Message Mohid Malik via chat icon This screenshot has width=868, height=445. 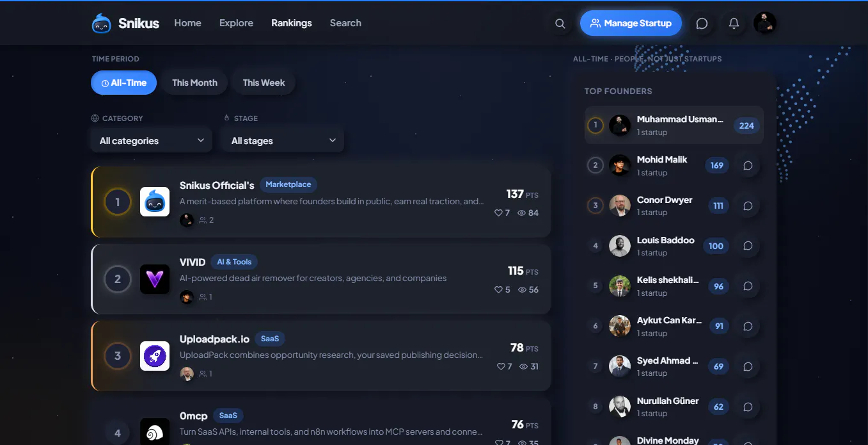748,165
